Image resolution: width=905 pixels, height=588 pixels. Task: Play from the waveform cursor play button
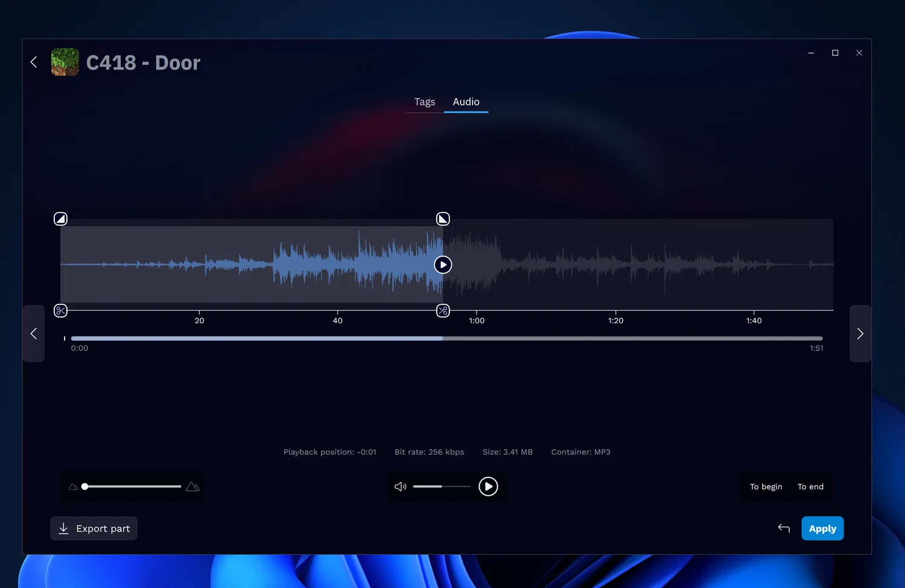click(443, 265)
